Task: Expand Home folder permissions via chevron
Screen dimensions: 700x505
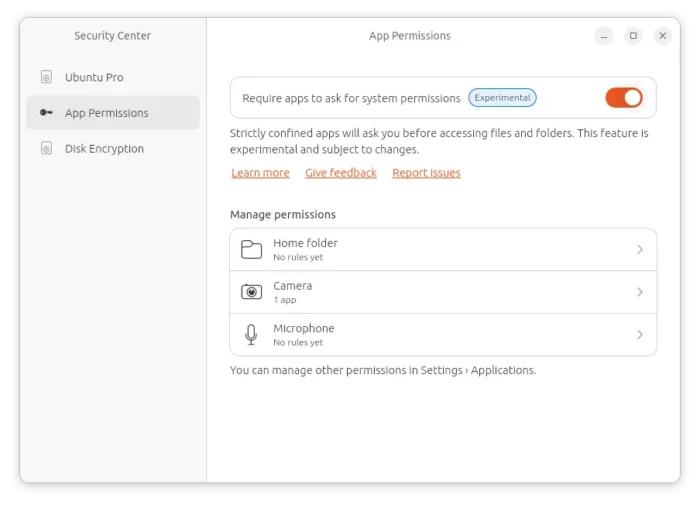Action: [640, 250]
